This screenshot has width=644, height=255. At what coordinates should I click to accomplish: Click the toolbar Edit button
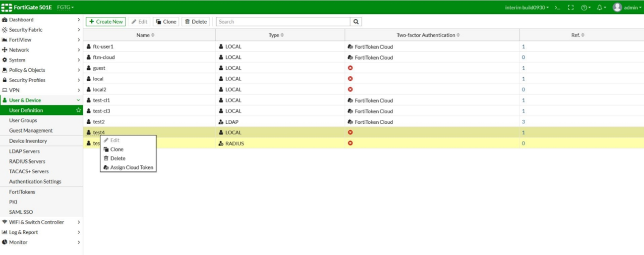(139, 21)
